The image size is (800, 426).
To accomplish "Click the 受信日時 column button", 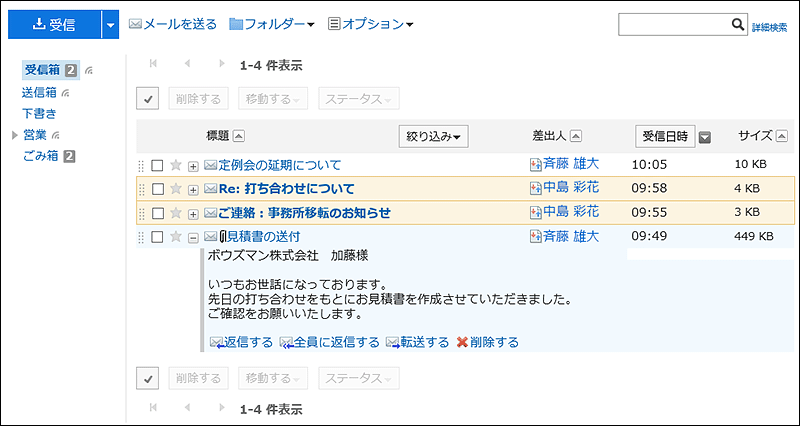I will (665, 136).
